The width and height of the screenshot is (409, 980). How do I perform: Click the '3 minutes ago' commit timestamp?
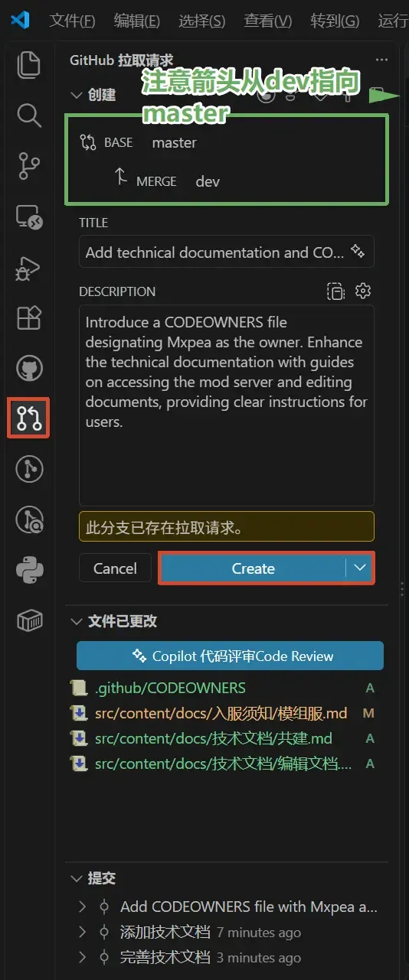(259, 958)
